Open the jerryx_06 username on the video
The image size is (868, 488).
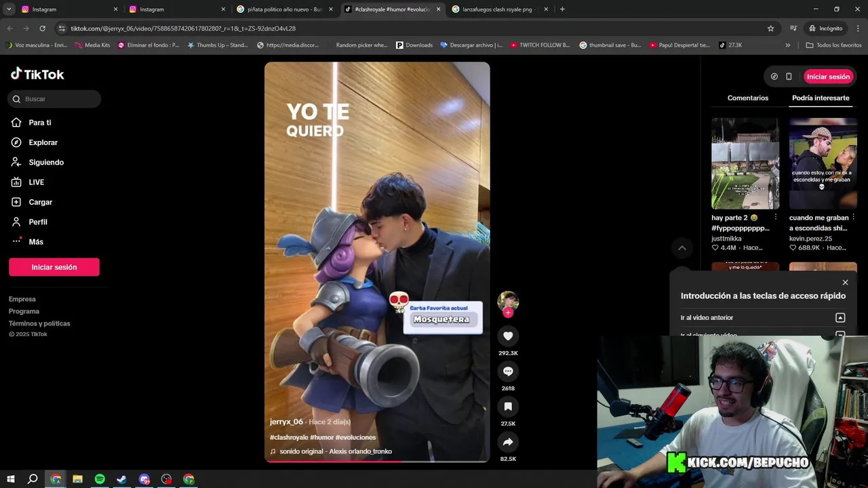(286, 422)
